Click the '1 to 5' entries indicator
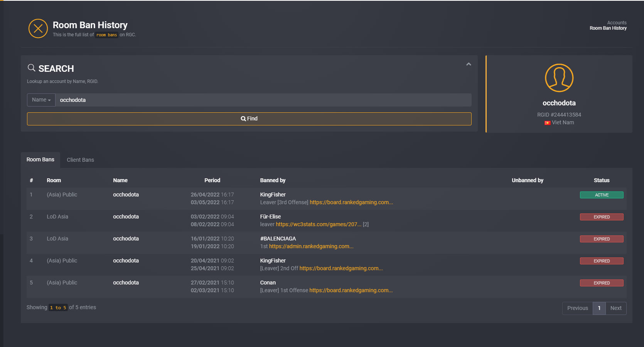The width and height of the screenshot is (644, 347). click(x=58, y=308)
